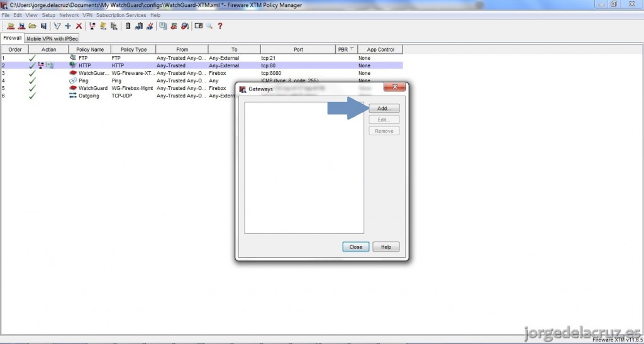The image size is (644, 344).
Task: Click the empty gateways list box
Action: point(304,168)
